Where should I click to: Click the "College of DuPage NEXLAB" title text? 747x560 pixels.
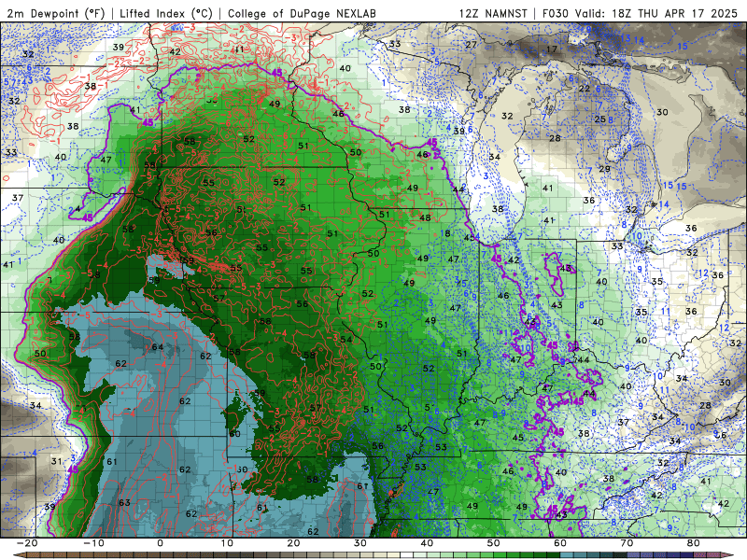click(x=302, y=13)
